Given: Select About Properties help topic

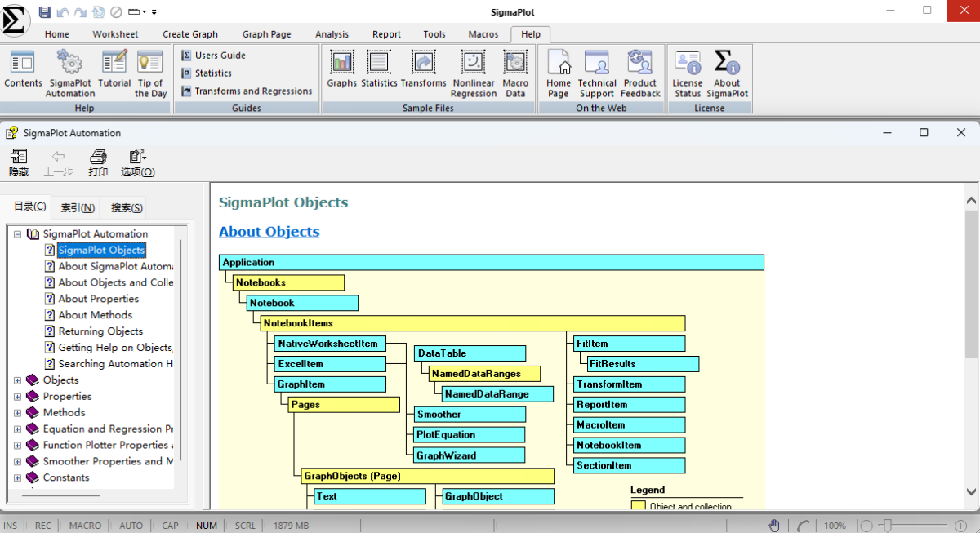Looking at the screenshot, I should click(x=99, y=299).
